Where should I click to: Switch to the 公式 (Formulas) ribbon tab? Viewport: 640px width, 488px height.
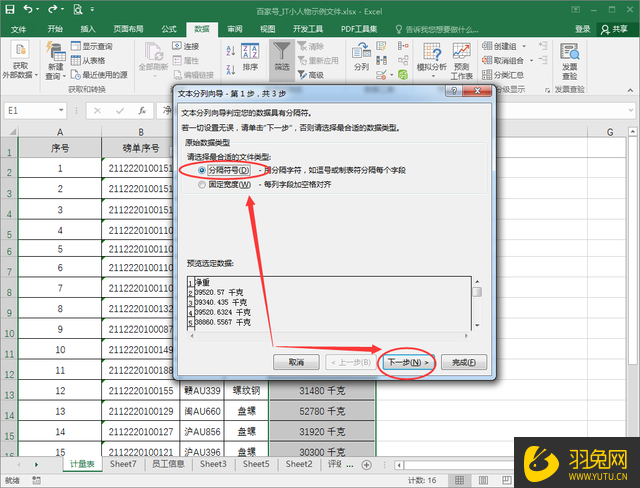tap(169, 29)
